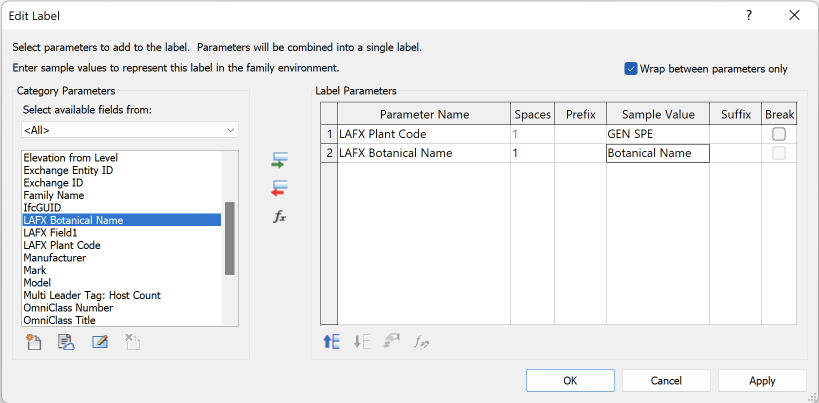
Task: Click the Cancel button
Action: [x=666, y=381]
